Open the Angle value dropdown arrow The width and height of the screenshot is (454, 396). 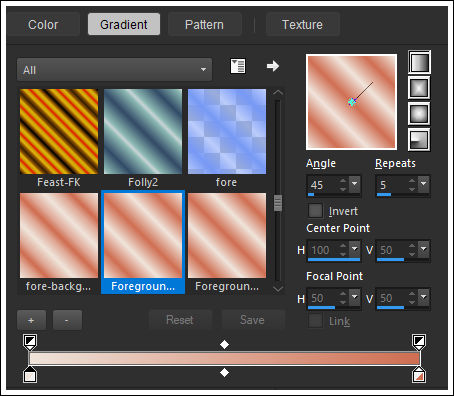pyautogui.click(x=354, y=184)
